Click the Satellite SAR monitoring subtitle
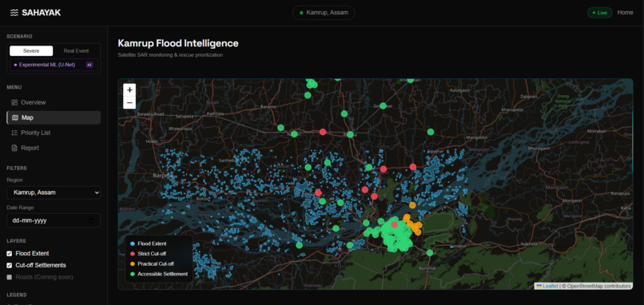The height and width of the screenshot is (305, 644). 170,55
